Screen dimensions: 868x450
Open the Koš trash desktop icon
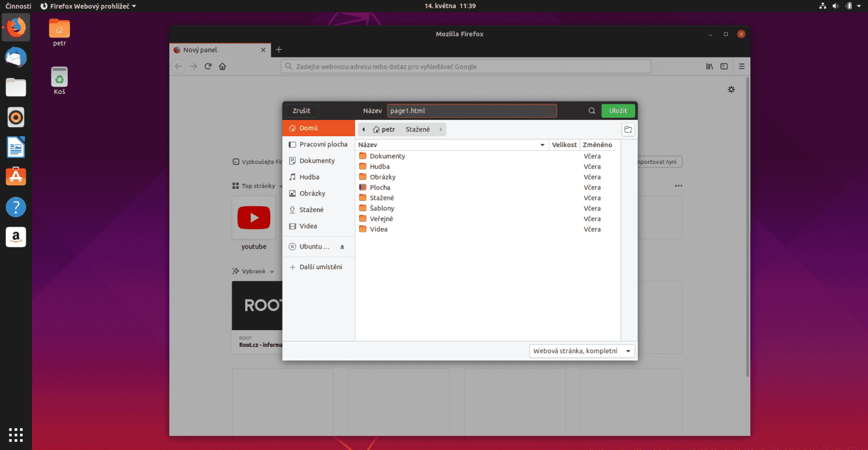(x=59, y=81)
